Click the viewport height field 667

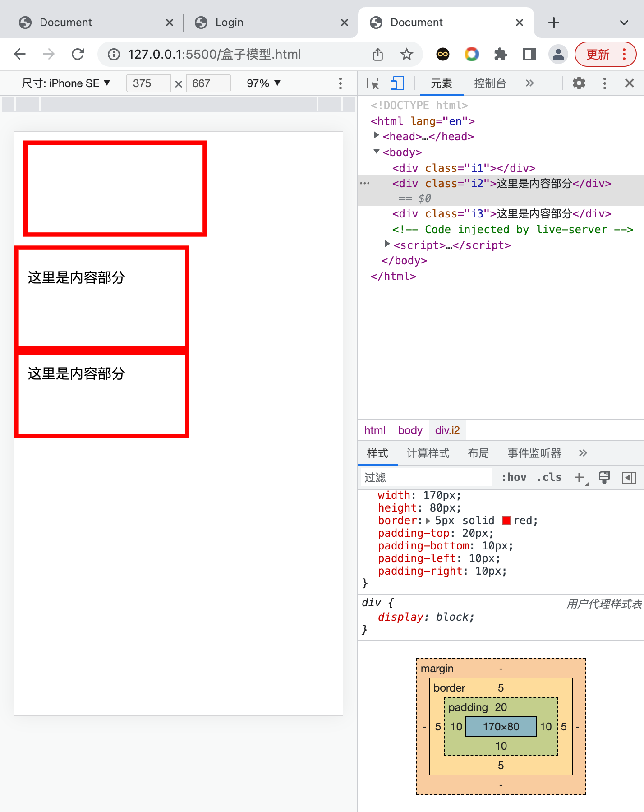(x=208, y=83)
